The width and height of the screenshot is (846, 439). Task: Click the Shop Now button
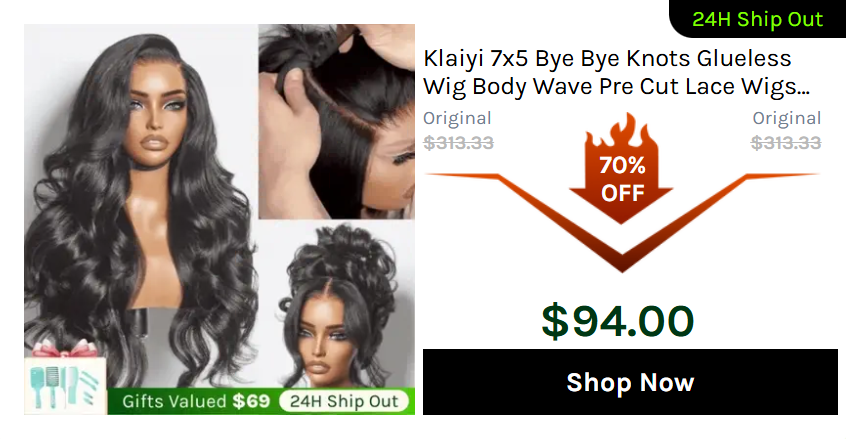pos(630,382)
